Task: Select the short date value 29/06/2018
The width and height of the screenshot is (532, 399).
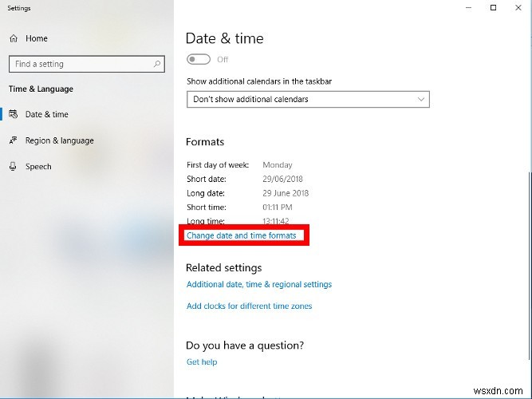Action: tap(282, 180)
